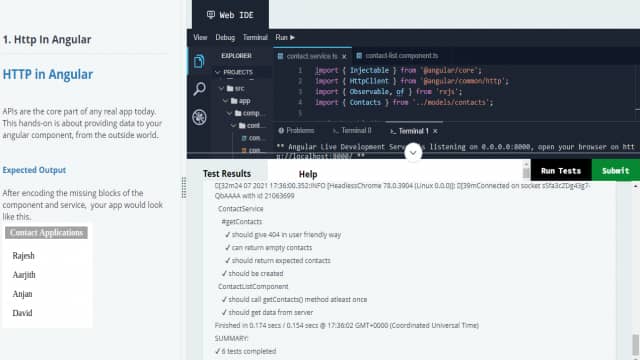The height and width of the screenshot is (360, 640).
Task: Click the Web IDE monitor icon
Action: 211,15
